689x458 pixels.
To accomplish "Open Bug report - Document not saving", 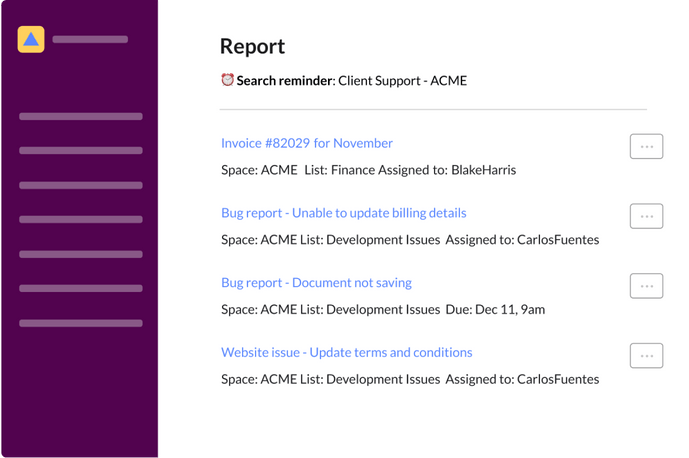I will pos(316,283).
